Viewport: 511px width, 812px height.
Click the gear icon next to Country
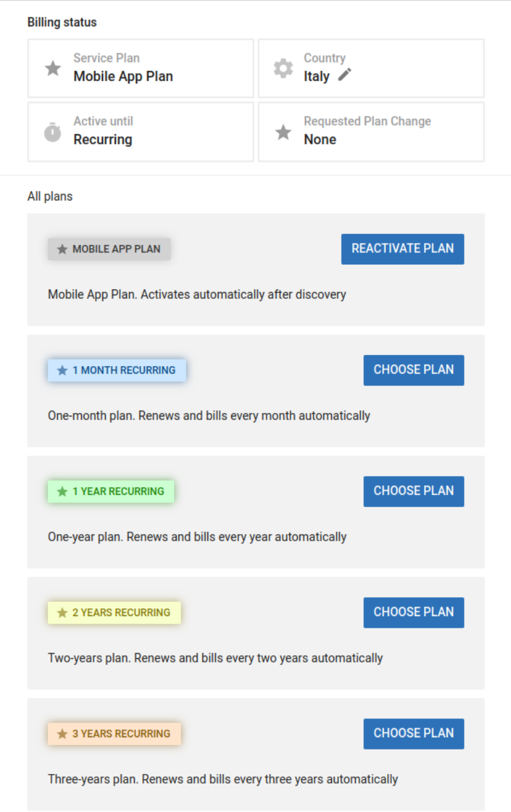click(x=283, y=67)
